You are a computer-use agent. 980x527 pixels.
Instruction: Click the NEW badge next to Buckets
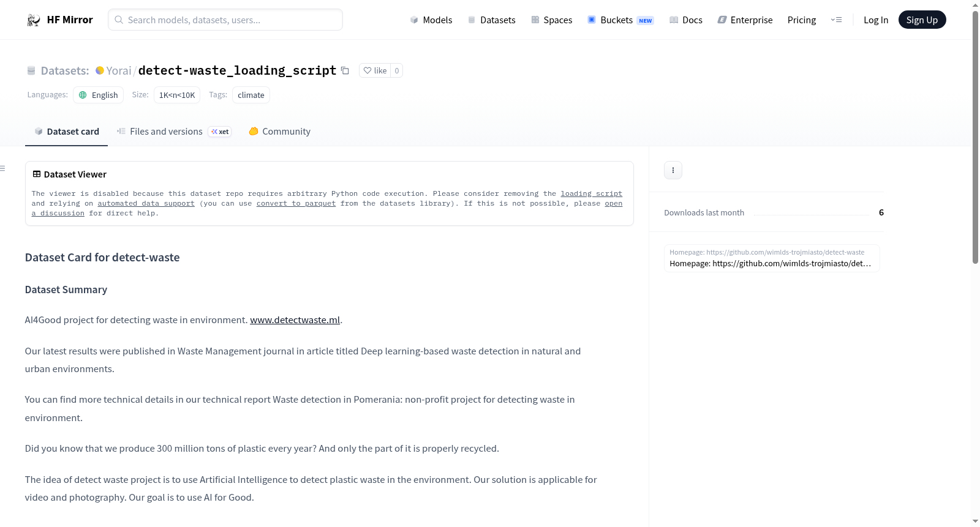(x=646, y=20)
